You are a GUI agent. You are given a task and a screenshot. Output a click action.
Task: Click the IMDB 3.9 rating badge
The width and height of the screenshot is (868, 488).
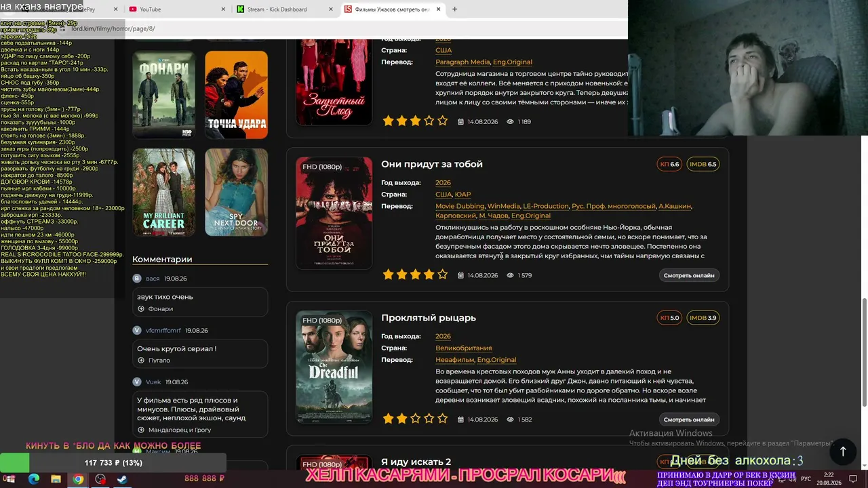(x=703, y=318)
